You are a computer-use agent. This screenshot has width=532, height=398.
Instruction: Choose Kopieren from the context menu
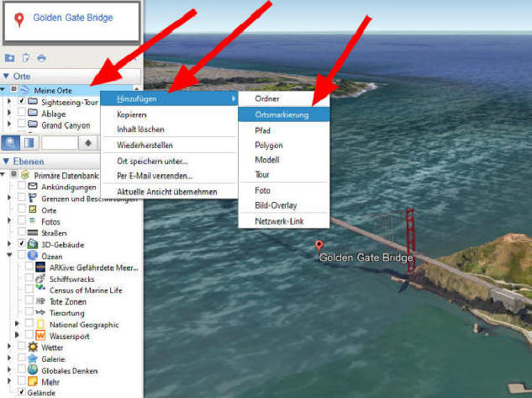pyautogui.click(x=169, y=114)
